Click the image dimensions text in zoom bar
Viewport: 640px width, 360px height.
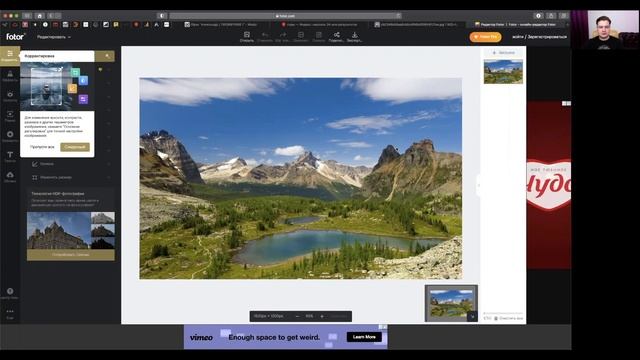point(269,316)
